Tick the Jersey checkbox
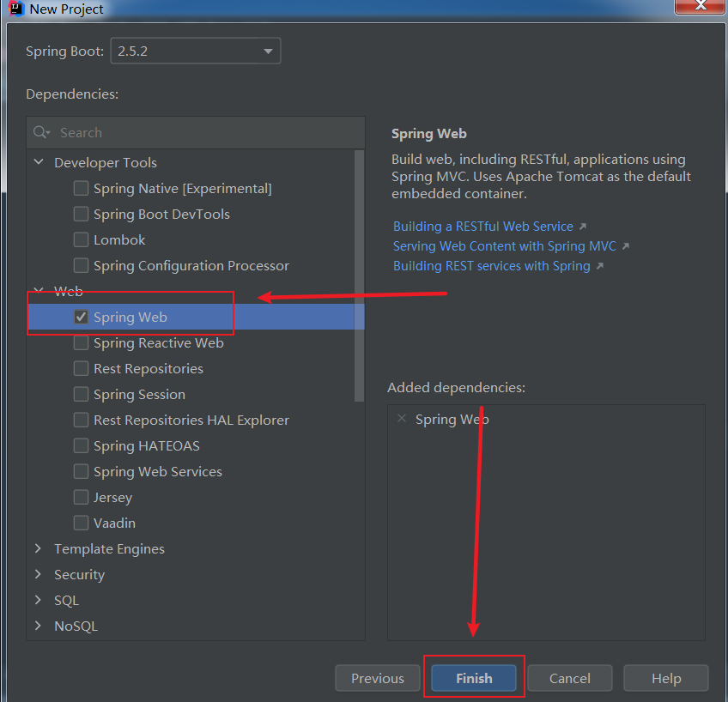Image resolution: width=728 pixels, height=702 pixels. point(81,498)
